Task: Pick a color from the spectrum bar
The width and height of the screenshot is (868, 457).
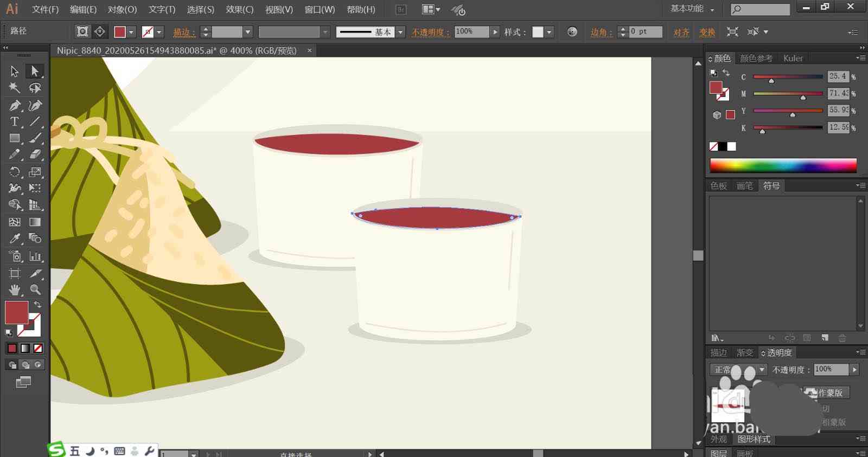Action: [x=783, y=166]
